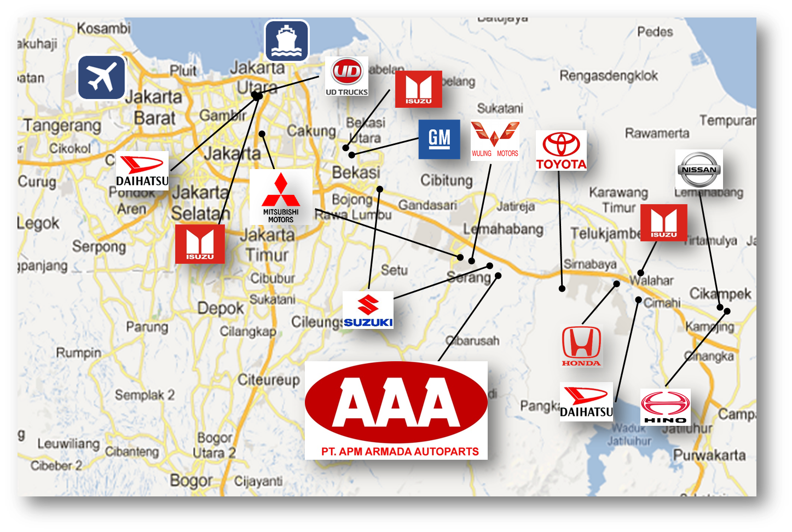Click the Bekasi city label

pos(356,172)
